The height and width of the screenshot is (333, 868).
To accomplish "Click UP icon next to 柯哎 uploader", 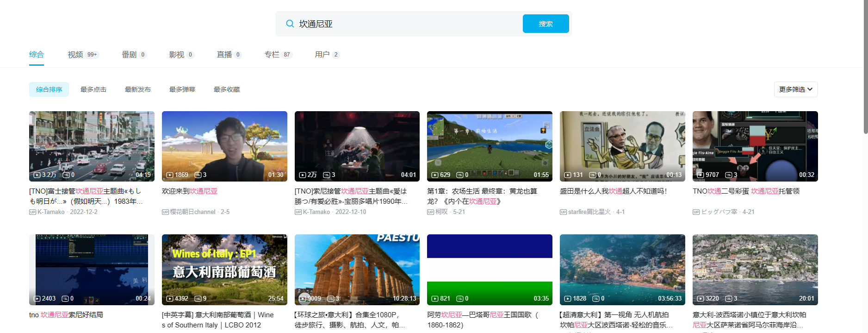I will coord(430,212).
